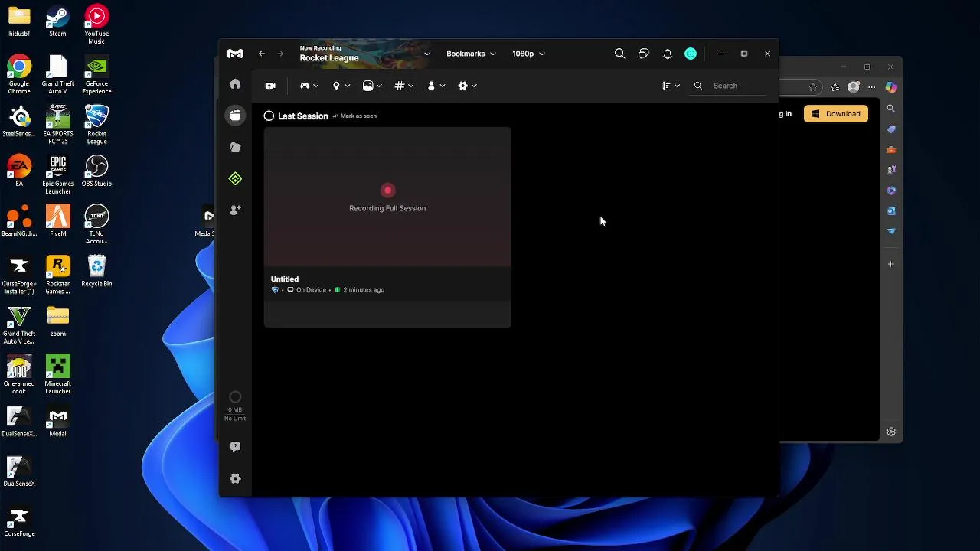Open the browser sidebar Outlook icon
Viewport: 980px width, 551px height.
coord(891,210)
